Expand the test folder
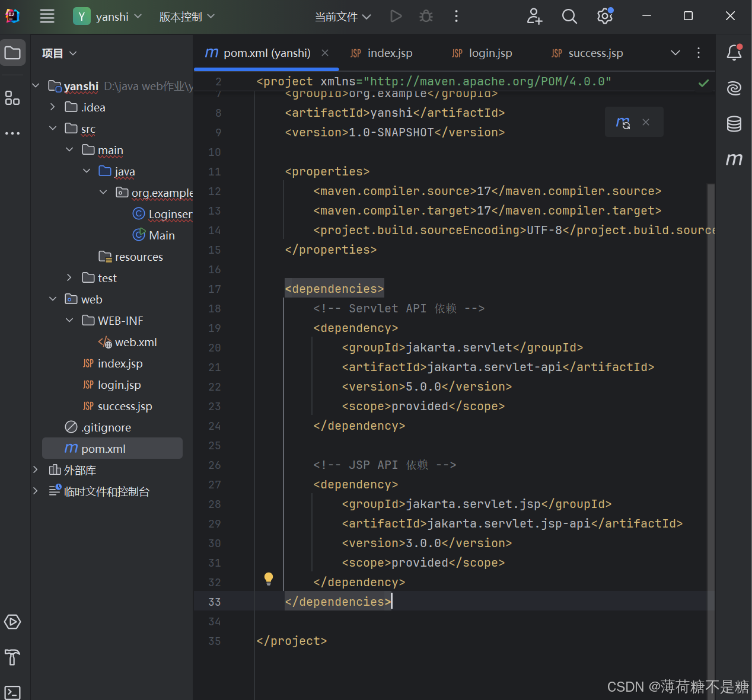752x700 pixels. (69, 278)
